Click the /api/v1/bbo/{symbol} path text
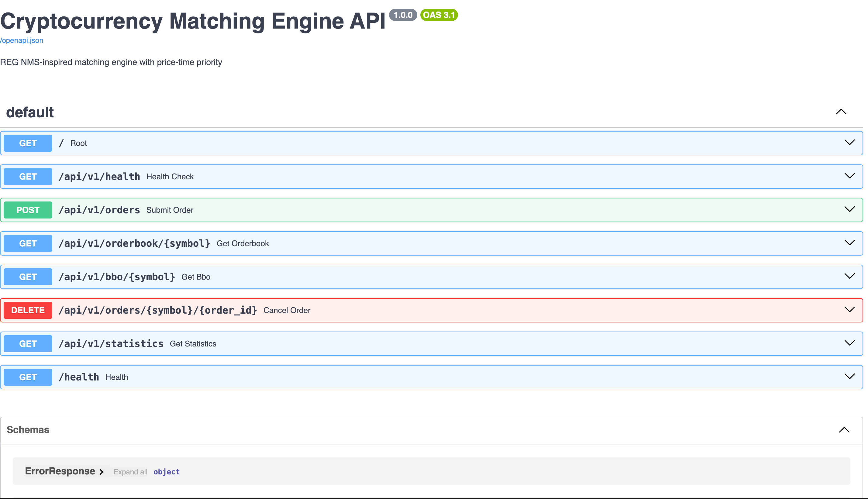Viewport: 868px width, 499px height. tap(117, 277)
